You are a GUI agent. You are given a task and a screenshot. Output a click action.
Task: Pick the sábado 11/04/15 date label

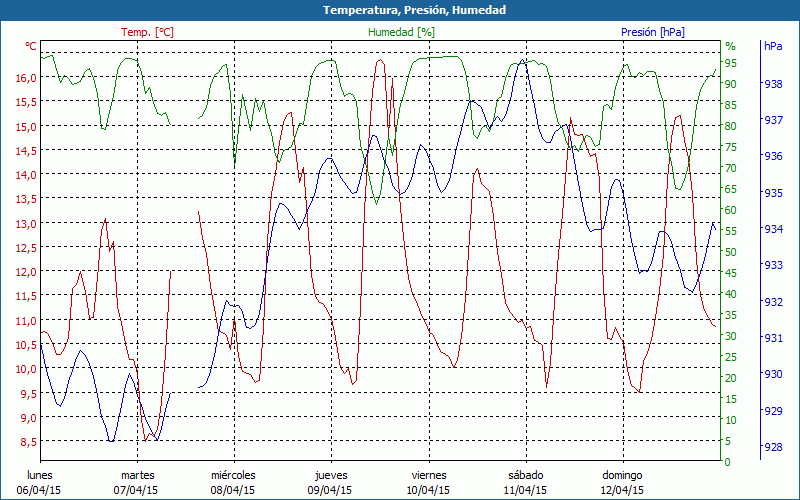click(x=525, y=483)
